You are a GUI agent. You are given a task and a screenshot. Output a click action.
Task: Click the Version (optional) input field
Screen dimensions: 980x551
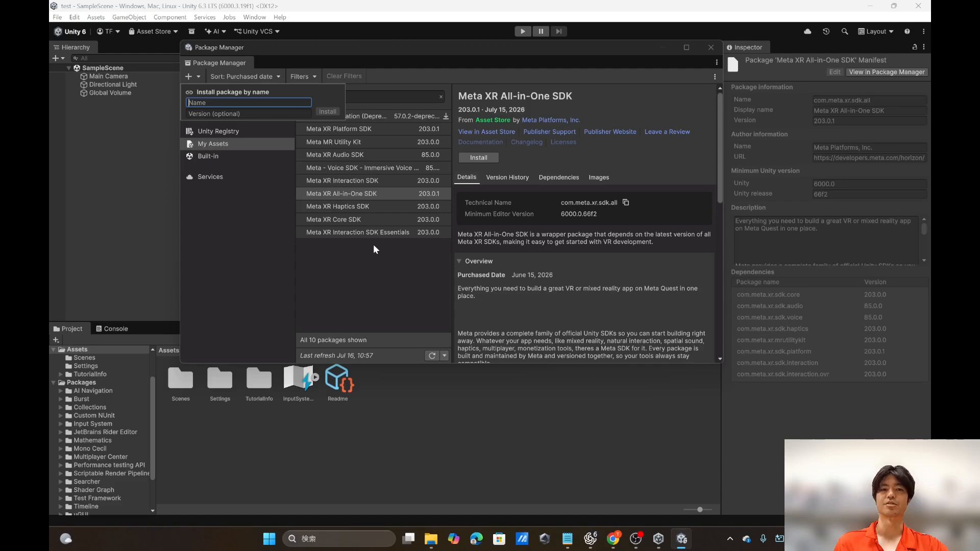pos(249,114)
